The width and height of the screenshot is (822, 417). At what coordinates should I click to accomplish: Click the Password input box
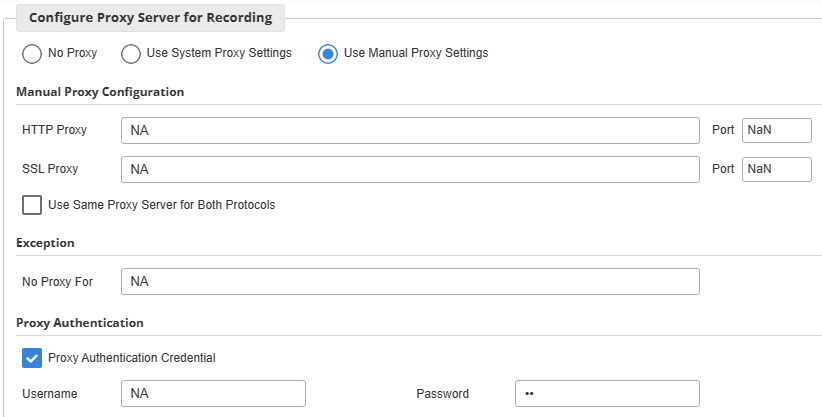click(607, 393)
